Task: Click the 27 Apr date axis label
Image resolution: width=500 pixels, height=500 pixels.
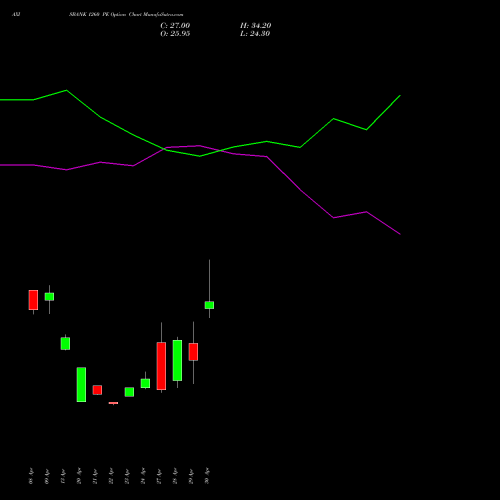Action: point(159,476)
